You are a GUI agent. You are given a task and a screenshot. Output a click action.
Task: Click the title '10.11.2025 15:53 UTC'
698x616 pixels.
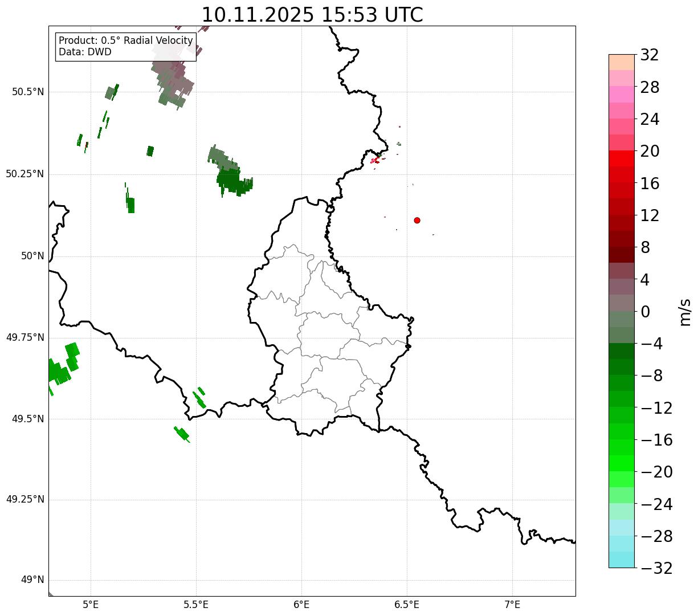coord(312,15)
